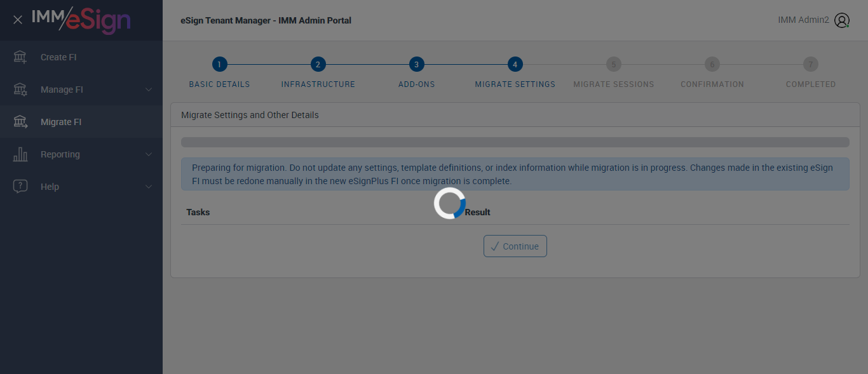Image resolution: width=868 pixels, height=374 pixels.
Task: Click the Infrastructure step label
Action: coord(318,84)
